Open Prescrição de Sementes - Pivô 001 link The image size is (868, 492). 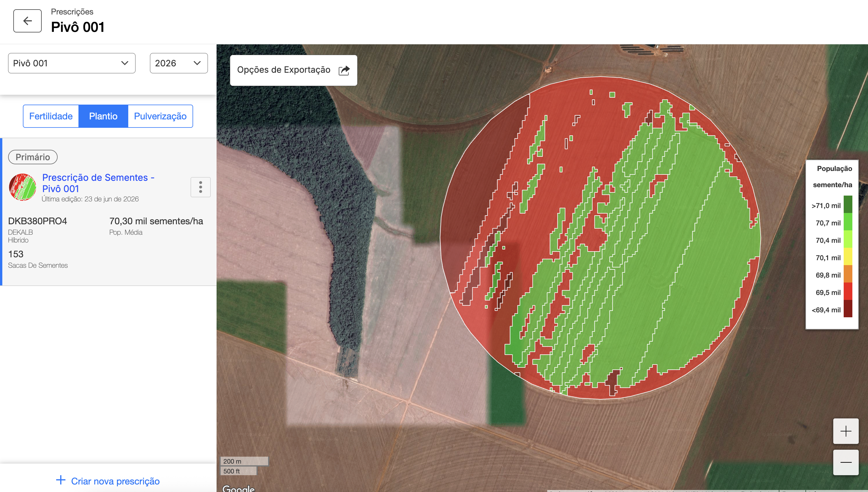point(98,183)
